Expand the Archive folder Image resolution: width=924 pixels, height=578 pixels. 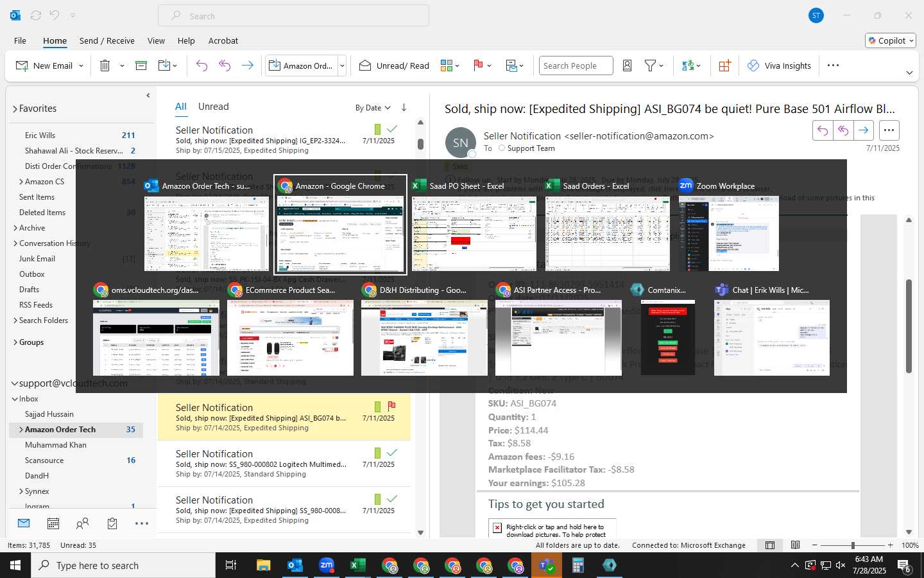point(15,228)
